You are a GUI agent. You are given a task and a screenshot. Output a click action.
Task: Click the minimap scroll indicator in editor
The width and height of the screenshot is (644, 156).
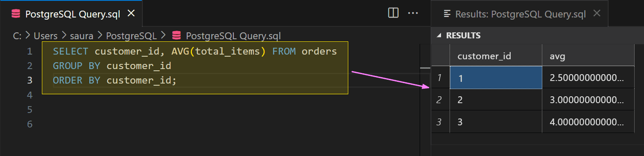click(425, 68)
